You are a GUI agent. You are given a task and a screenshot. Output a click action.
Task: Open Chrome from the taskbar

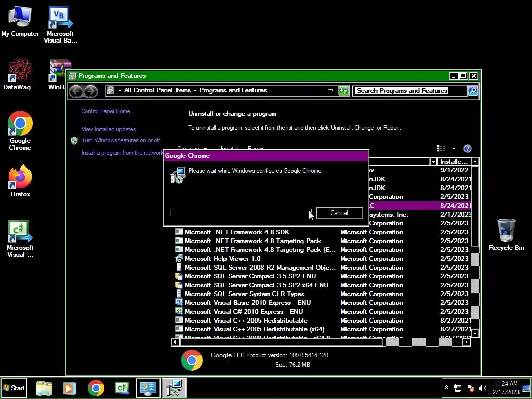point(96,388)
